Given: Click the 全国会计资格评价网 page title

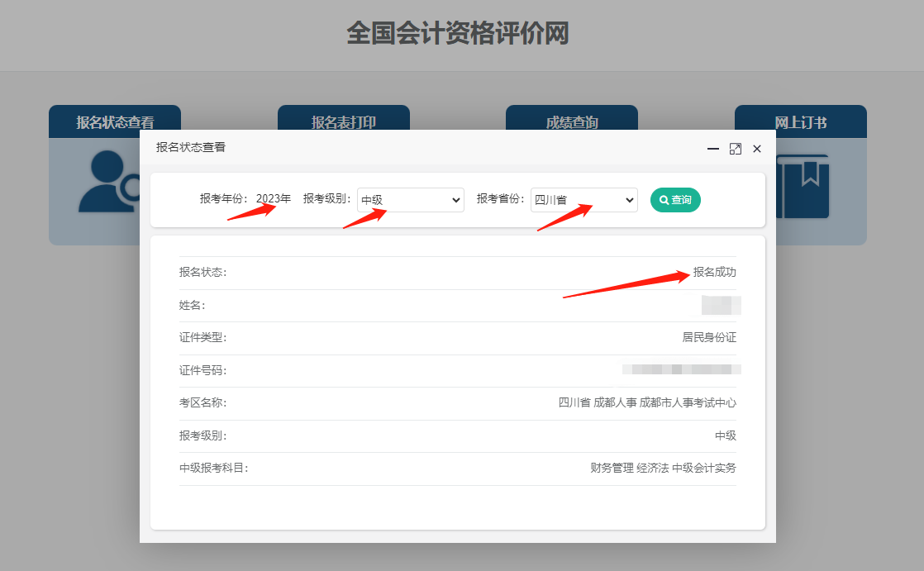Looking at the screenshot, I should click(x=458, y=35).
